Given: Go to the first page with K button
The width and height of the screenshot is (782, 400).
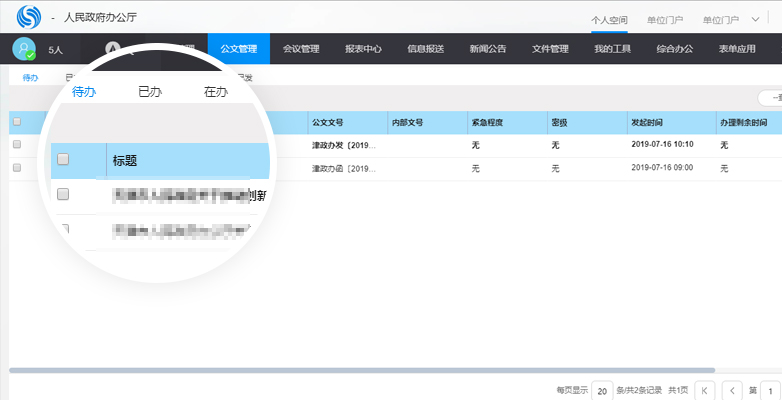Looking at the screenshot, I should coord(705,390).
